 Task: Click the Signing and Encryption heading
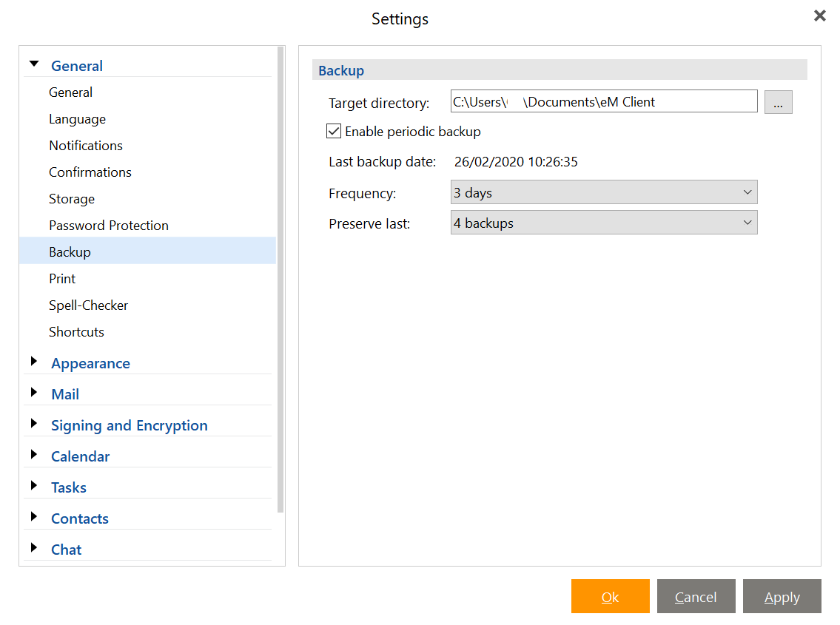pos(129,426)
